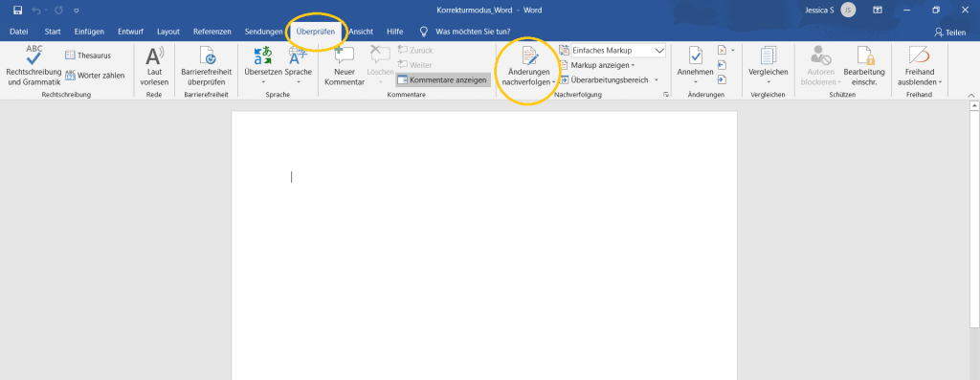This screenshot has height=380, width=980.
Task: Click Wörter zählen
Action: click(x=95, y=76)
